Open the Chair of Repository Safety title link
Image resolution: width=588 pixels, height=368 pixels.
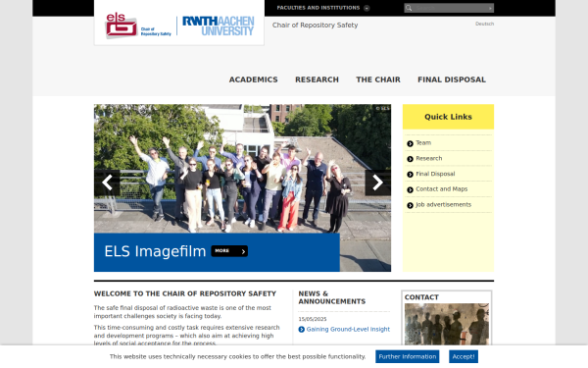point(315,26)
